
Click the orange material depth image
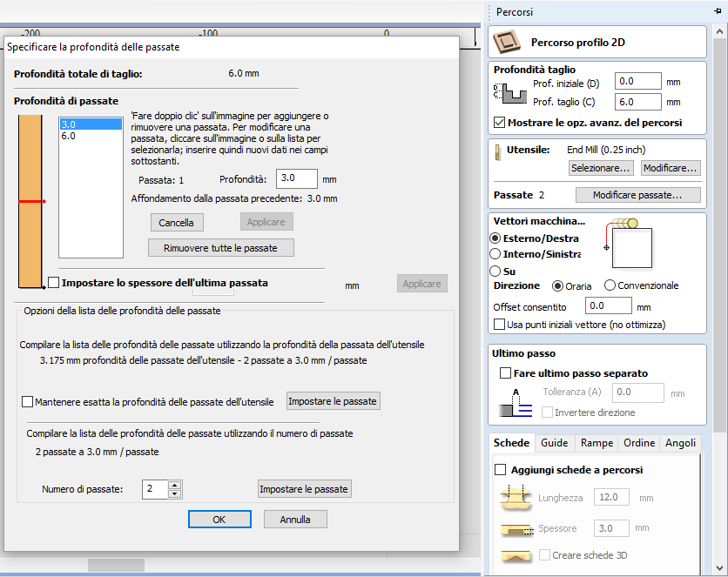[x=30, y=202]
